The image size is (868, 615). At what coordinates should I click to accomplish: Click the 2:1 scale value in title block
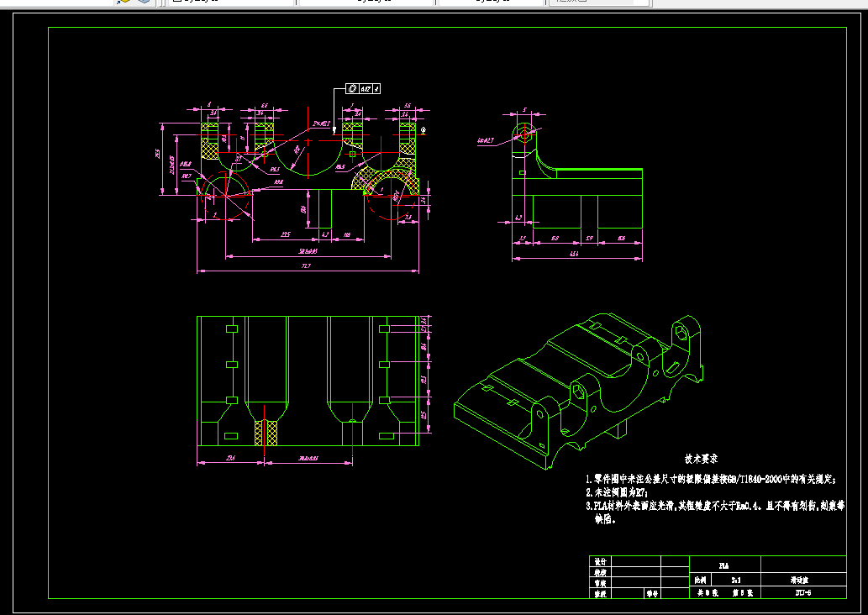click(736, 580)
